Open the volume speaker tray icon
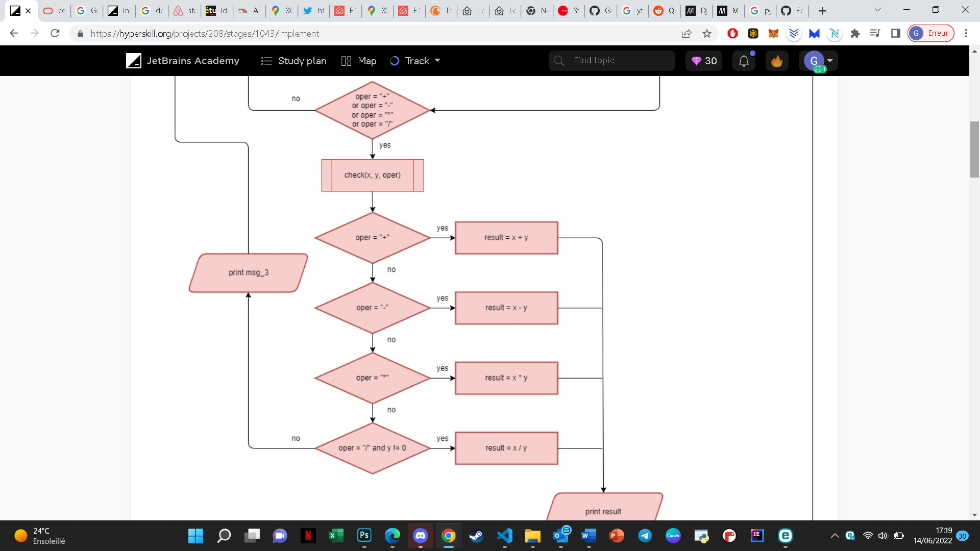 [x=883, y=536]
